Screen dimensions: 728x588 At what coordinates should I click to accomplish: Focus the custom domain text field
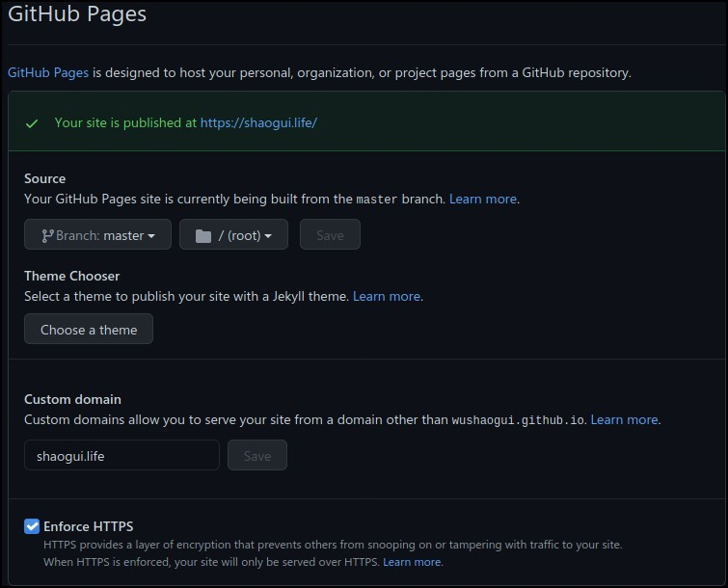click(x=121, y=456)
